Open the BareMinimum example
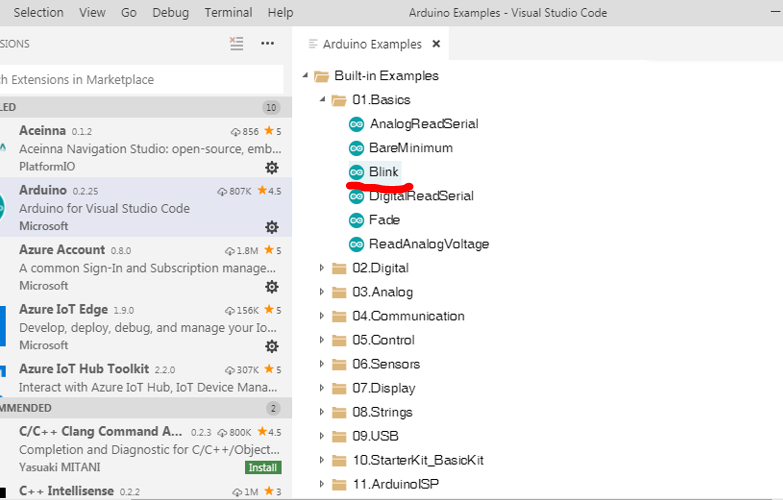The height and width of the screenshot is (500, 783). pos(411,148)
